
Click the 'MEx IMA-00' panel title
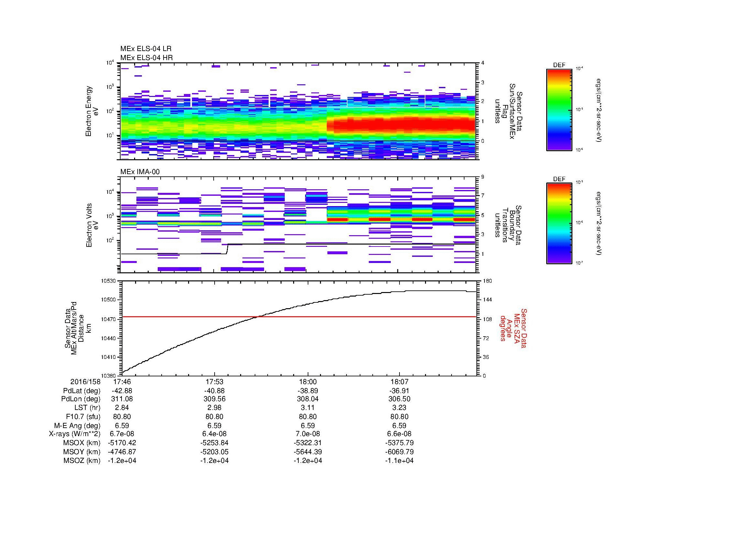140,172
